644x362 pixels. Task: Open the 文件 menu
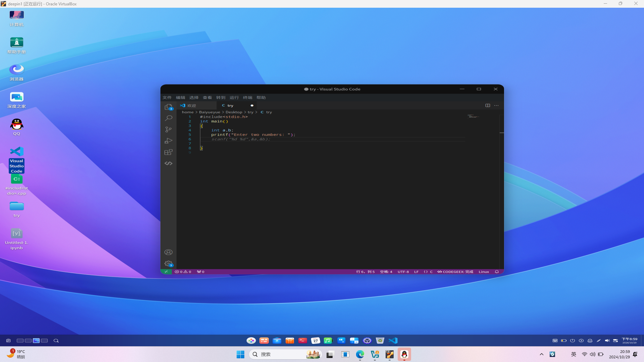pos(167,98)
